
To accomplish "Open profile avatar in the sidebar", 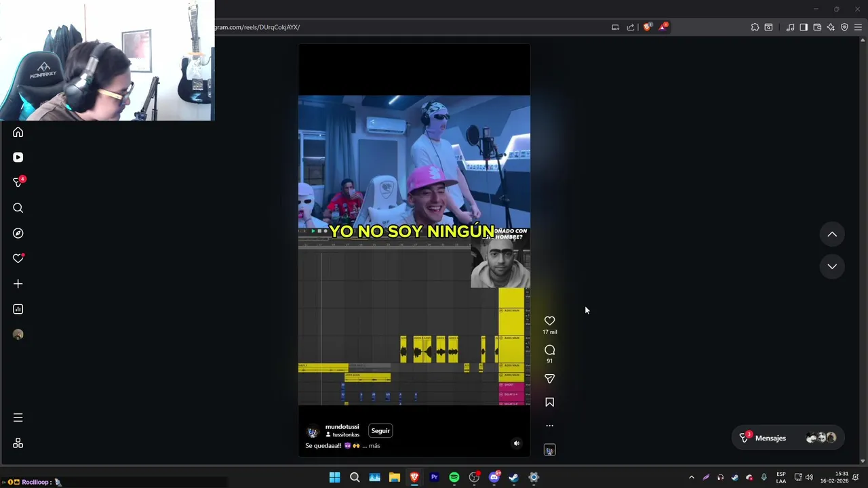I will (18, 334).
